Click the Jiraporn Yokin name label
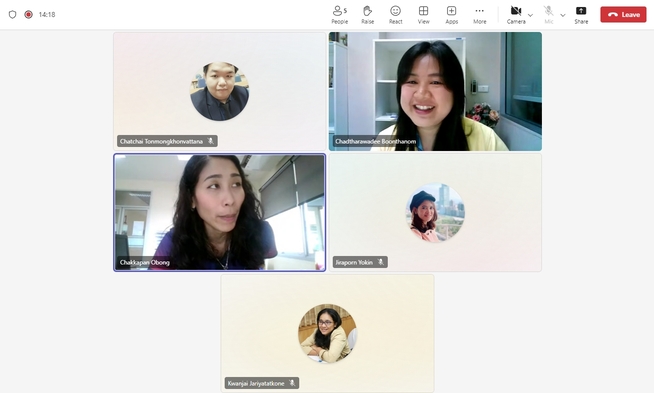 (x=354, y=262)
